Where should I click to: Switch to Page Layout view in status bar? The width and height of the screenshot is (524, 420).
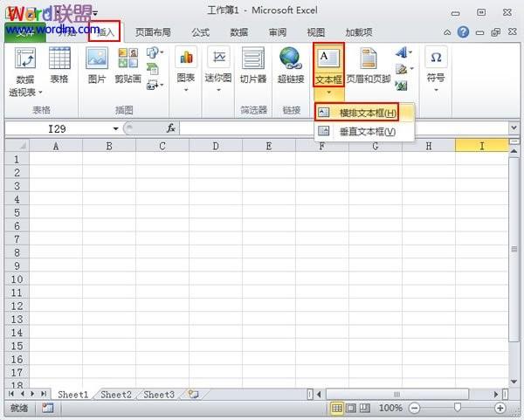(352, 408)
